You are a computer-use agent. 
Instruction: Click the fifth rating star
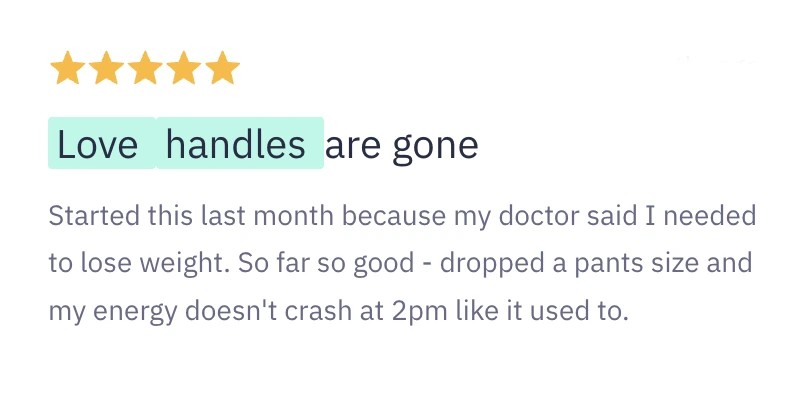222,69
